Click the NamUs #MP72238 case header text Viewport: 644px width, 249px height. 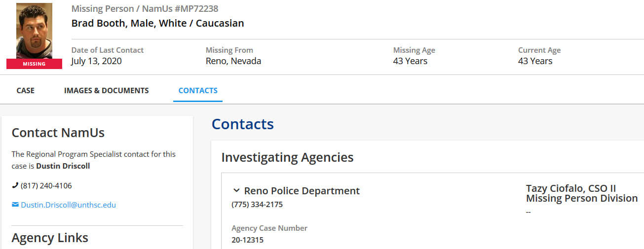[145, 9]
